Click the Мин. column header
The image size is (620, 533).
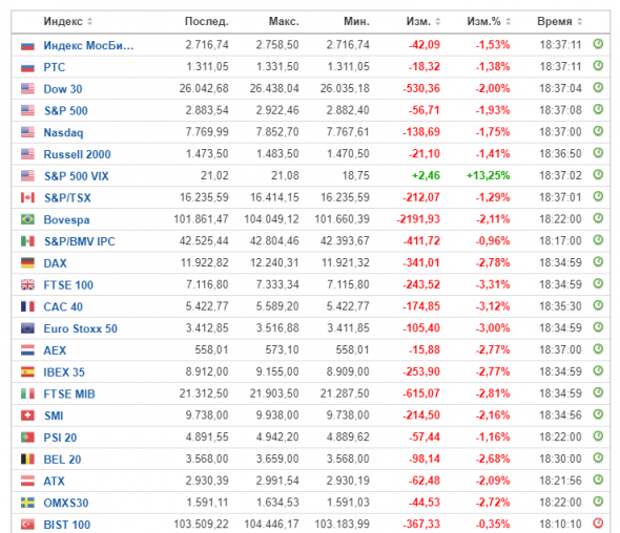tap(357, 21)
